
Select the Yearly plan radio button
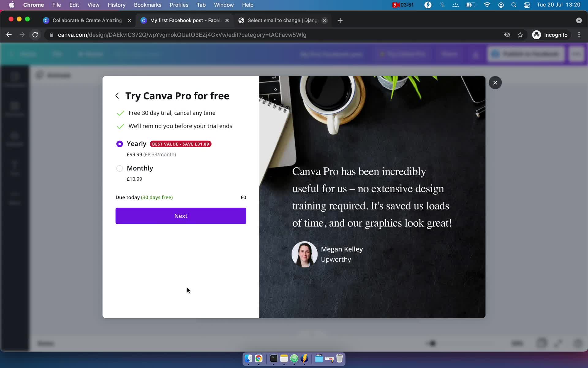[119, 144]
